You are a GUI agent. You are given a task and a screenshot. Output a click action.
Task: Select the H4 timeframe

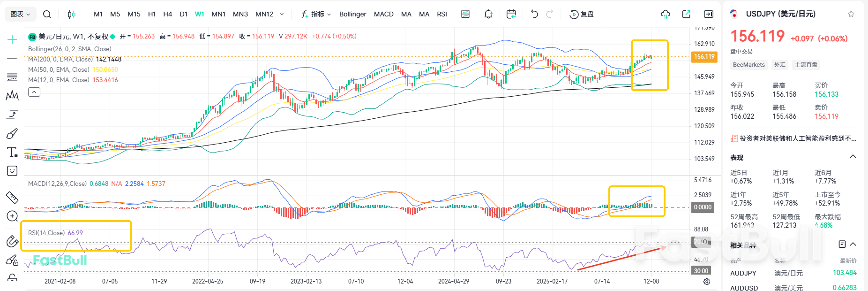(x=167, y=14)
